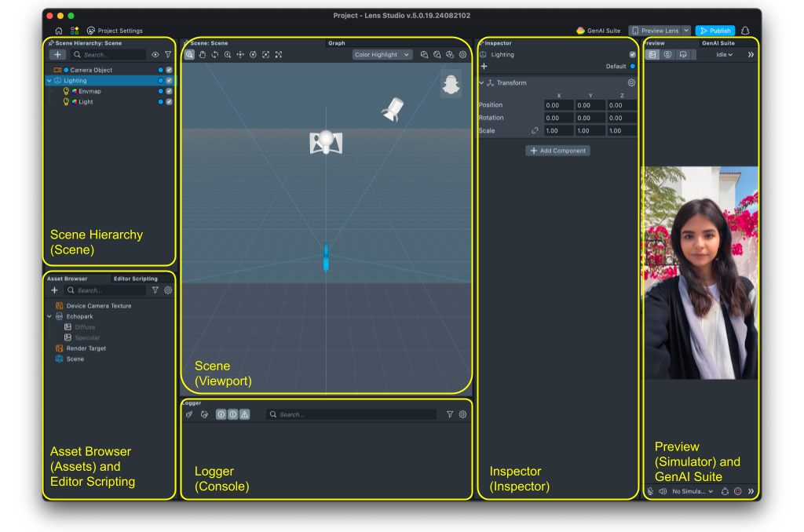The width and height of the screenshot is (804, 532).
Task: Click the Add Component button
Action: pos(557,151)
